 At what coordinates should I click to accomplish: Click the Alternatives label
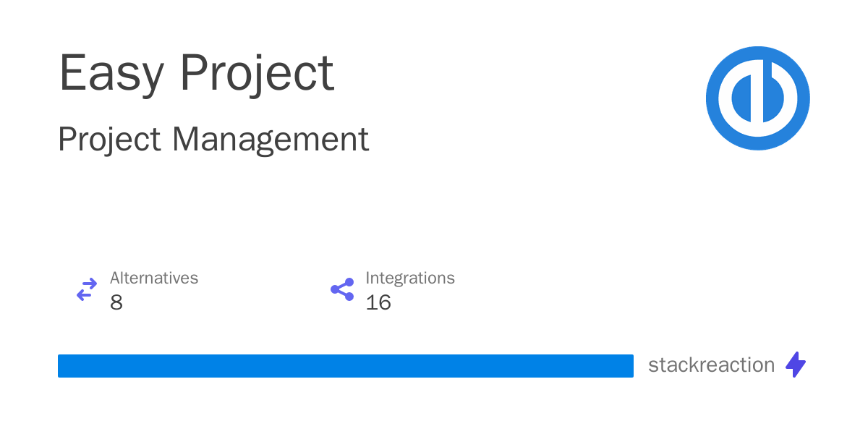(154, 278)
